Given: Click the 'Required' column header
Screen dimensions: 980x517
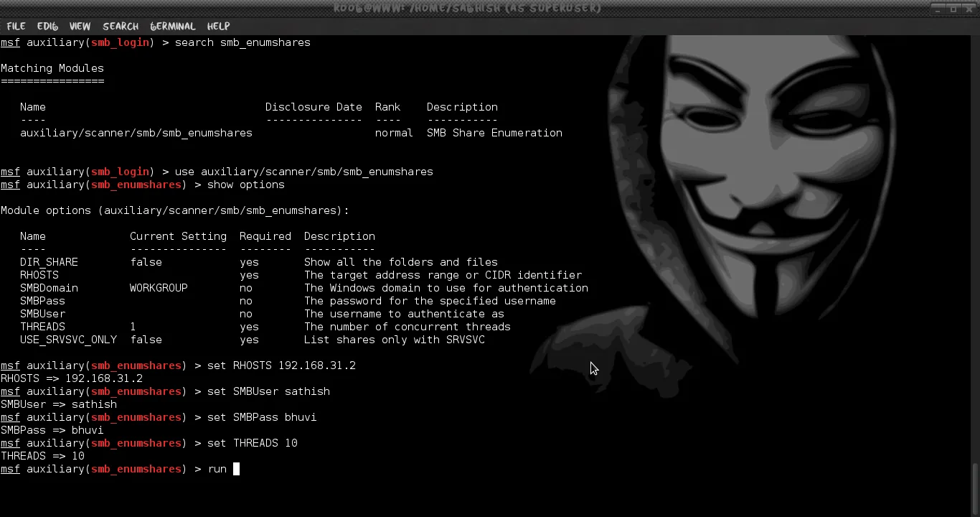Looking at the screenshot, I should 265,236.
